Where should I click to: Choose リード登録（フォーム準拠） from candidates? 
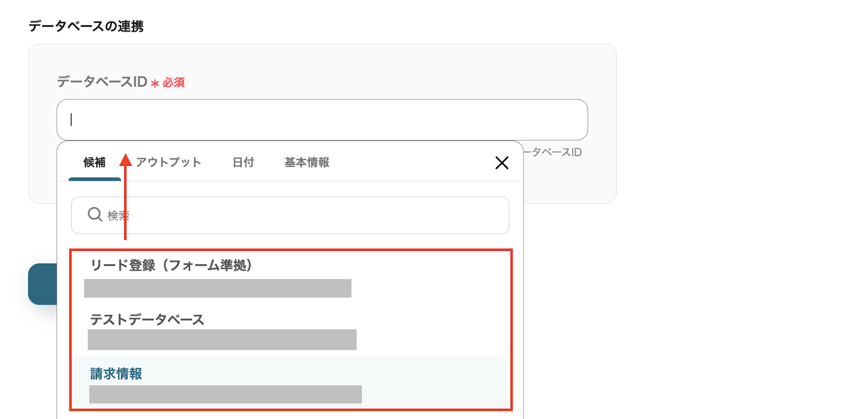point(171,265)
